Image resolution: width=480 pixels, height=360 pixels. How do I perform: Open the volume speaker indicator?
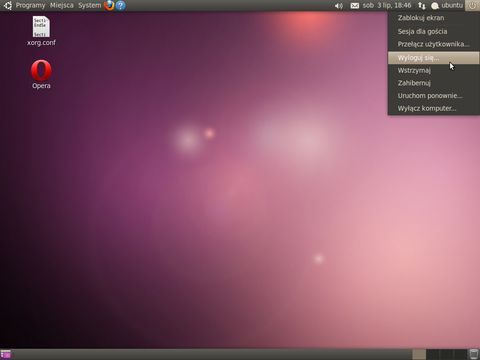point(339,6)
